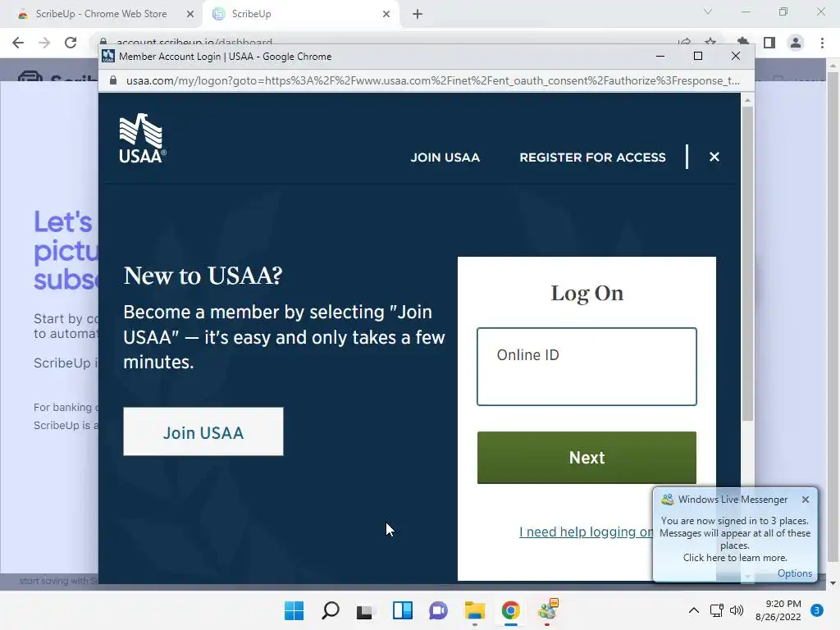Click Chrome icon on taskbar

(x=510, y=610)
